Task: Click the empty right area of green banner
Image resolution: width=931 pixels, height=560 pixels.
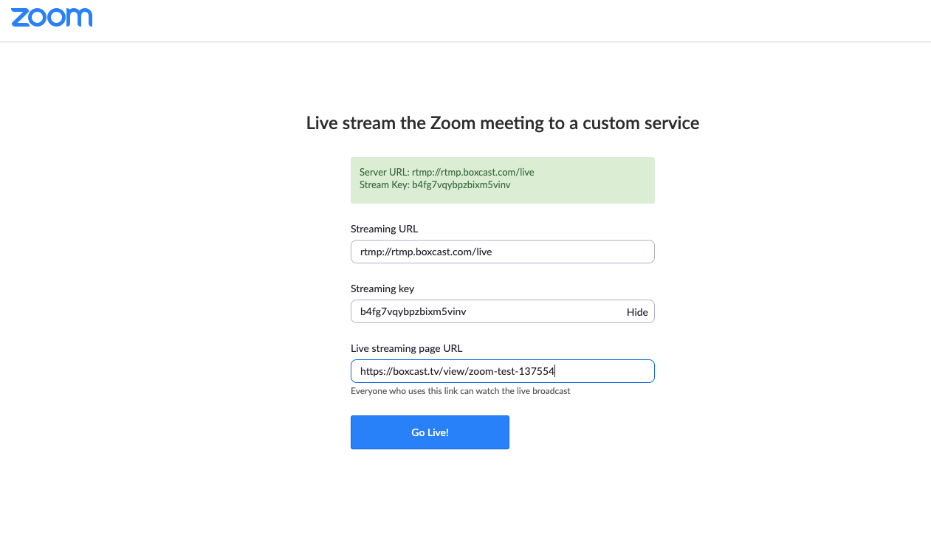Action: point(598,180)
